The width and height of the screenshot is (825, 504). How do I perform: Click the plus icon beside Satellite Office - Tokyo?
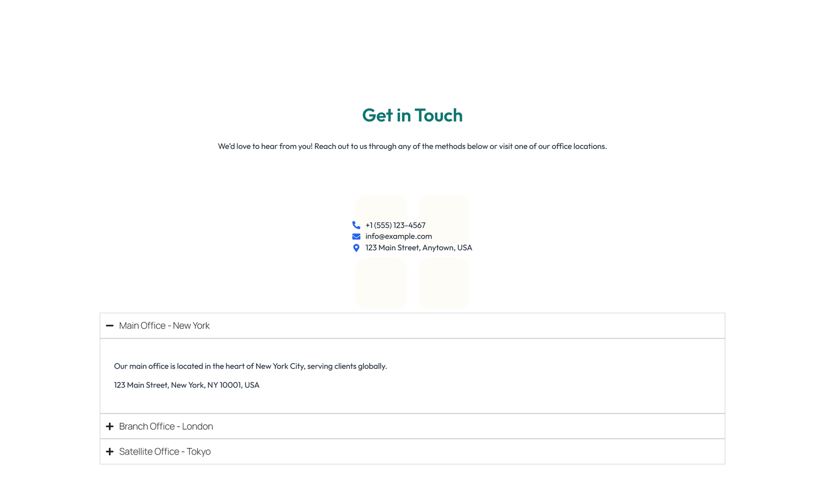(109, 451)
